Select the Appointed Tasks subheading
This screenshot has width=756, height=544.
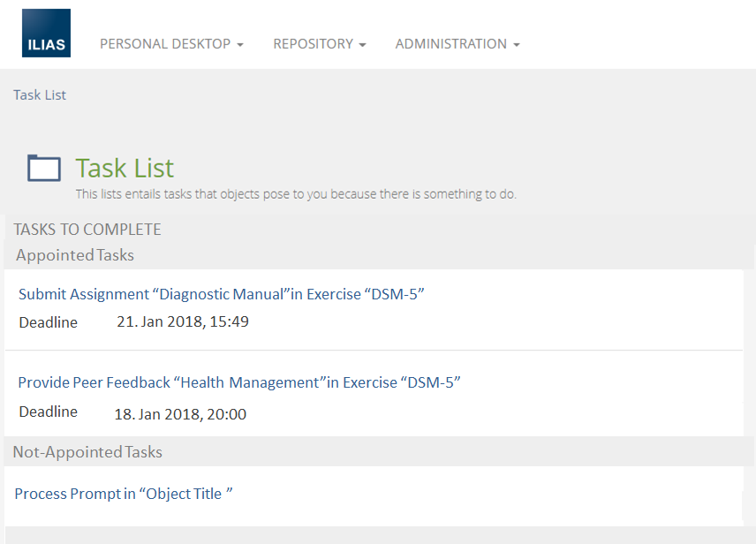[x=75, y=255]
